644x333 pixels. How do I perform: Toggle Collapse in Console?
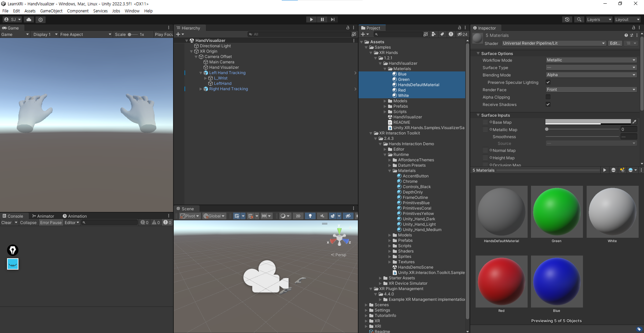tap(28, 222)
